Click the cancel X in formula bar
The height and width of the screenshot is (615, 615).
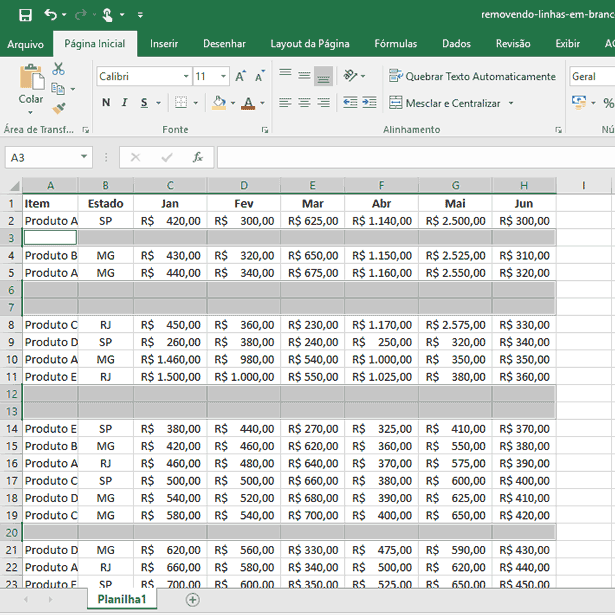tap(135, 158)
